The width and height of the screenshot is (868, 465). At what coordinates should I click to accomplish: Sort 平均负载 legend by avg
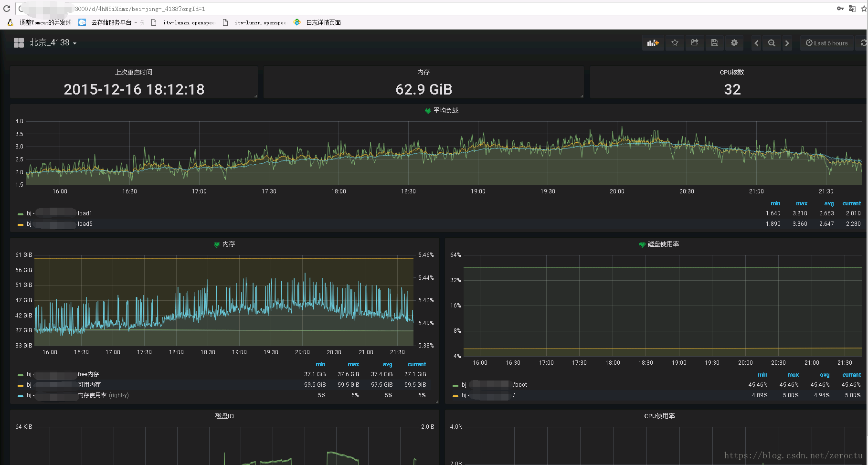(829, 203)
